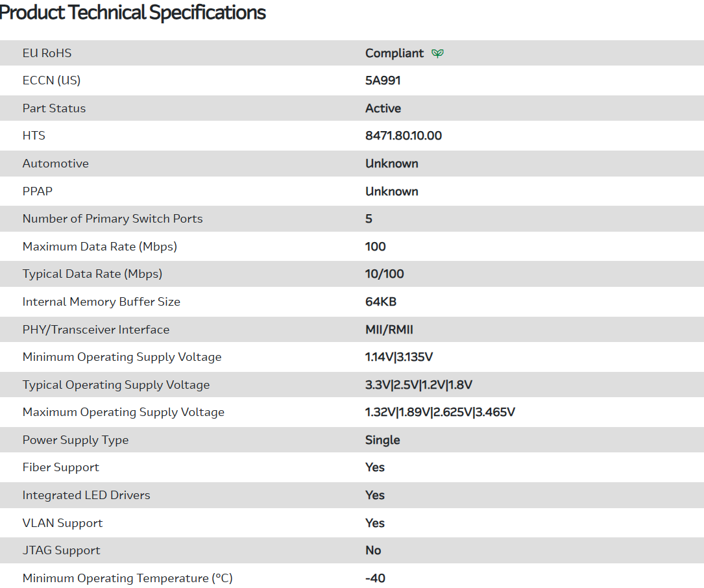Select the EU RoHS row label
Screen dimensions: 704x588
(x=47, y=53)
